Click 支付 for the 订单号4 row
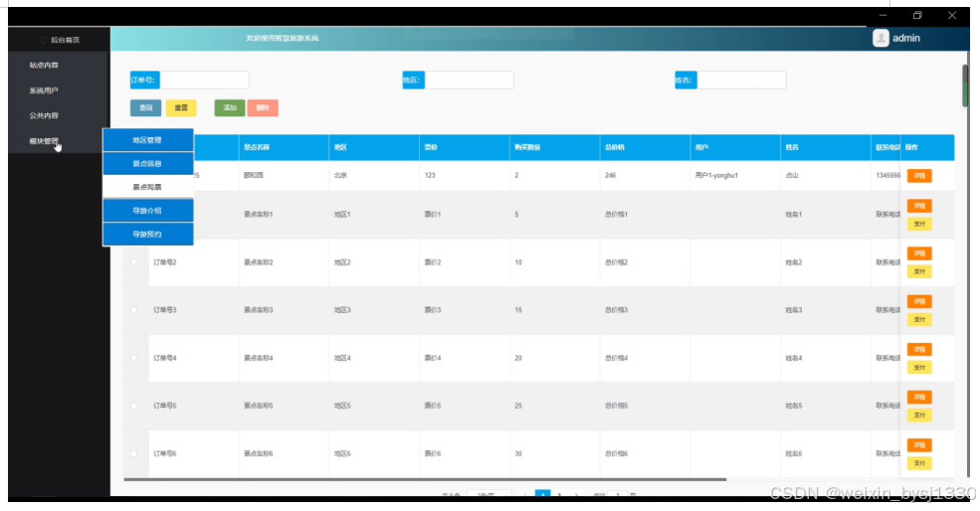Screen dimensions: 980x511 coord(919,367)
